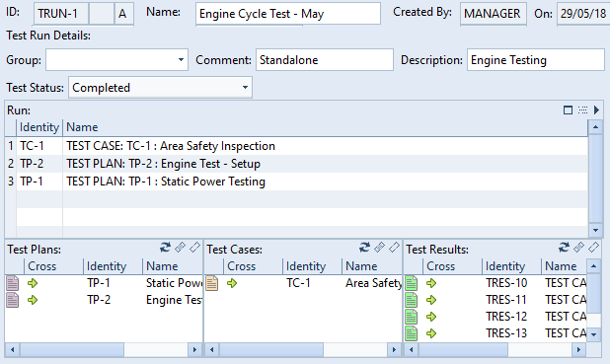The width and height of the screenshot is (610, 364).
Task: Click green cross arrow for TRES-12
Action: [x=431, y=317]
